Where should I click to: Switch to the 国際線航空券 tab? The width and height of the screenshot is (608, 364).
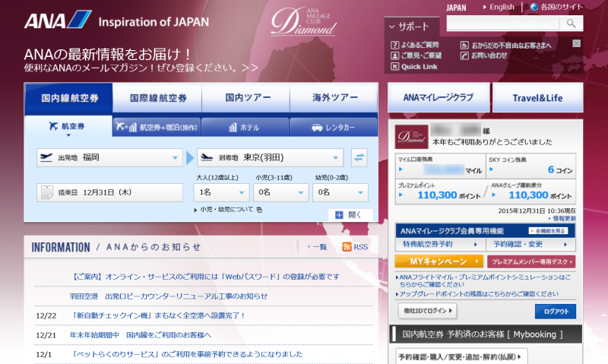pos(157,98)
